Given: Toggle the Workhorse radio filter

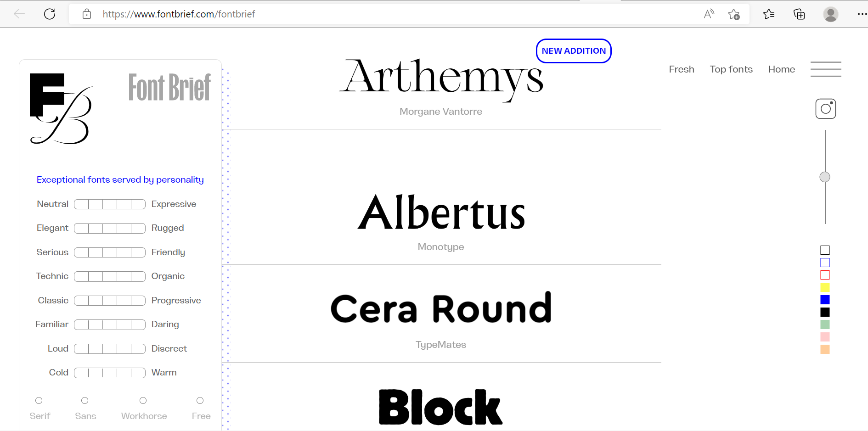Looking at the screenshot, I should [143, 401].
